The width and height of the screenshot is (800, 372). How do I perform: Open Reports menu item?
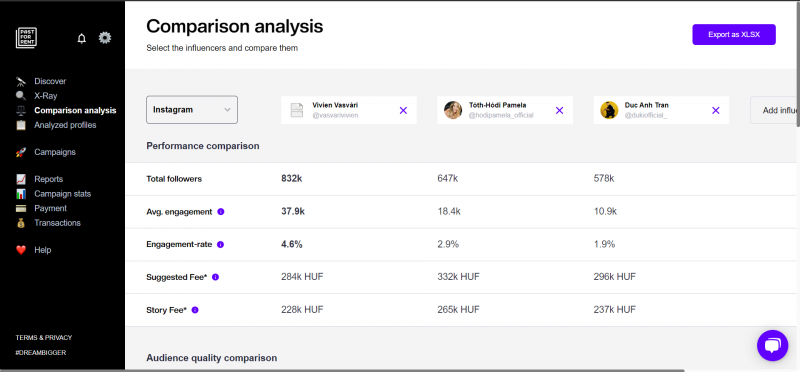(x=48, y=179)
